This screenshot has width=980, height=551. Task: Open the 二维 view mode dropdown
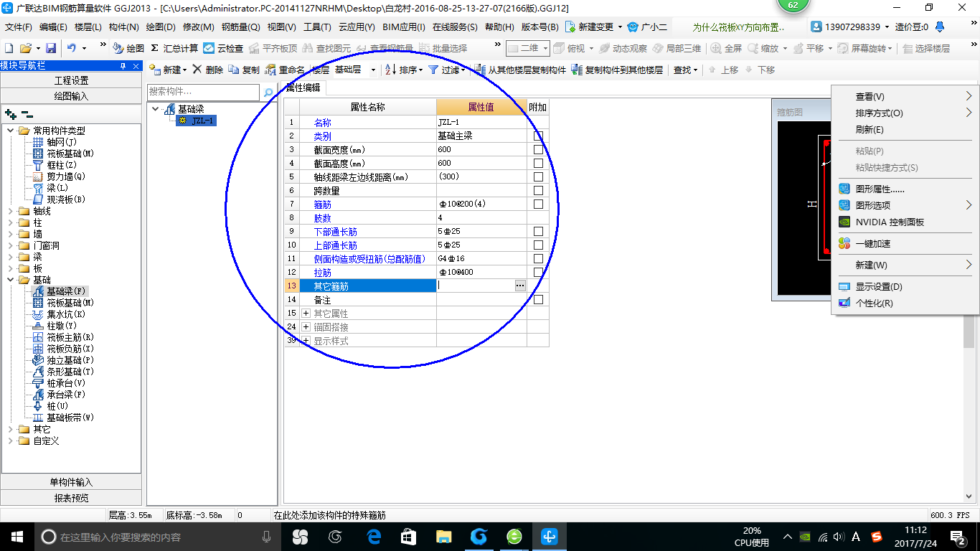pos(545,48)
